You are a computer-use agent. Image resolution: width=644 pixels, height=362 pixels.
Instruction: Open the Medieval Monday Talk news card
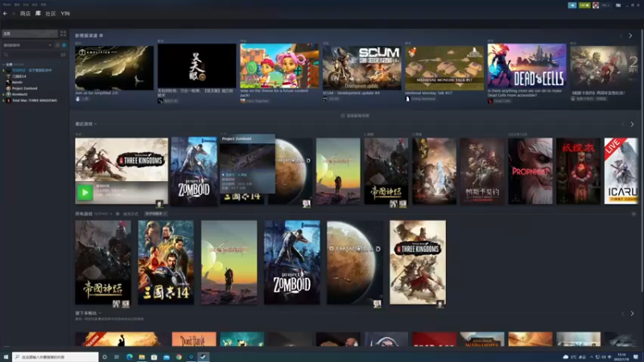[444, 68]
